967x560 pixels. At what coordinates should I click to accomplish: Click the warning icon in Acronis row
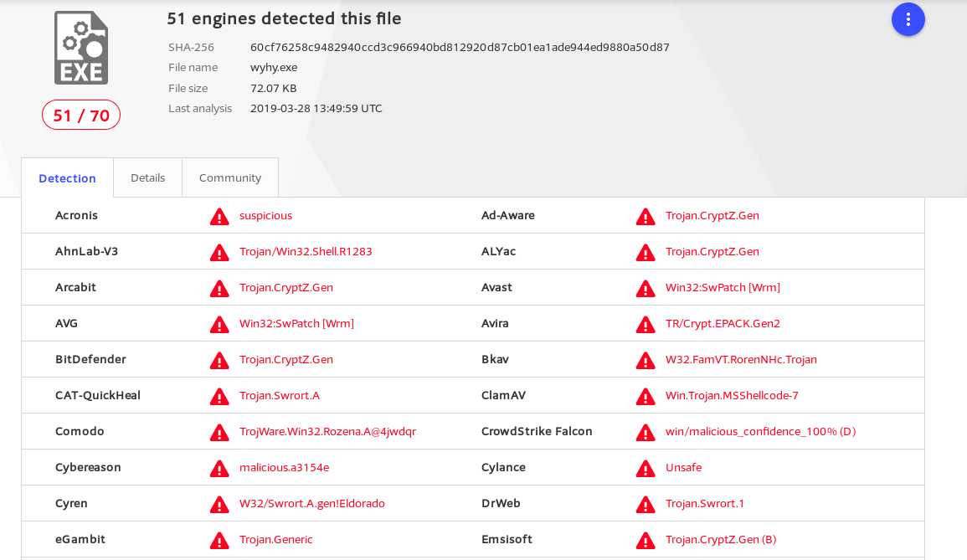(x=219, y=217)
